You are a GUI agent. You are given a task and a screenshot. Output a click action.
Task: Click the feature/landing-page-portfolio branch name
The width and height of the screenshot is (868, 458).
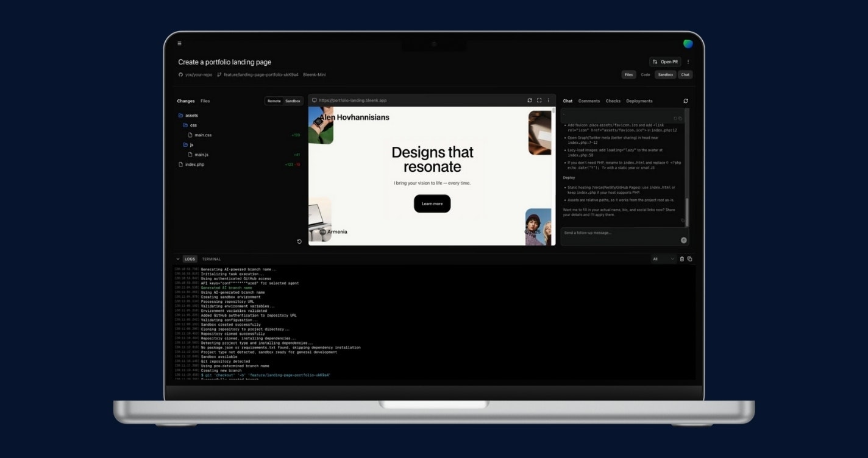pos(261,75)
